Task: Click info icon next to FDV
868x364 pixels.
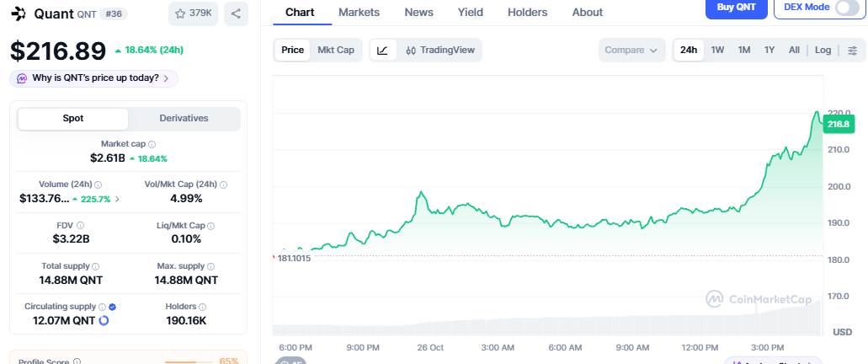Action: pyautogui.click(x=80, y=226)
